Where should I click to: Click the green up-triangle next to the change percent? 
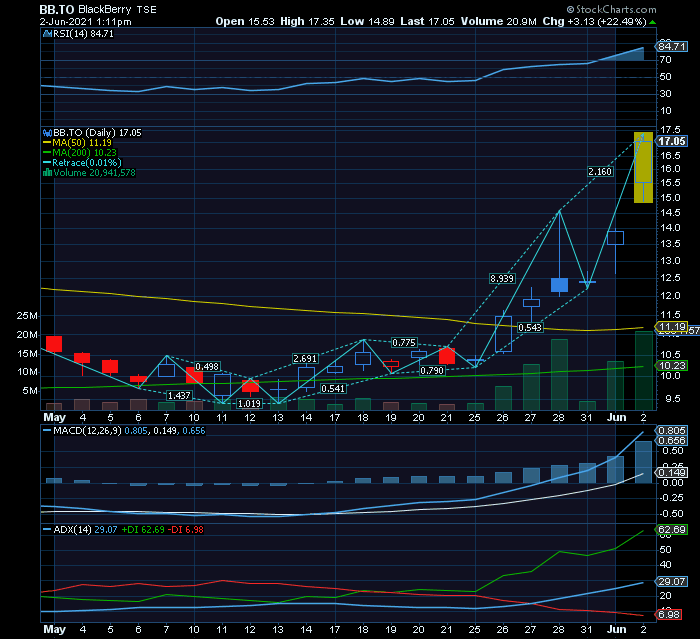(x=652, y=22)
